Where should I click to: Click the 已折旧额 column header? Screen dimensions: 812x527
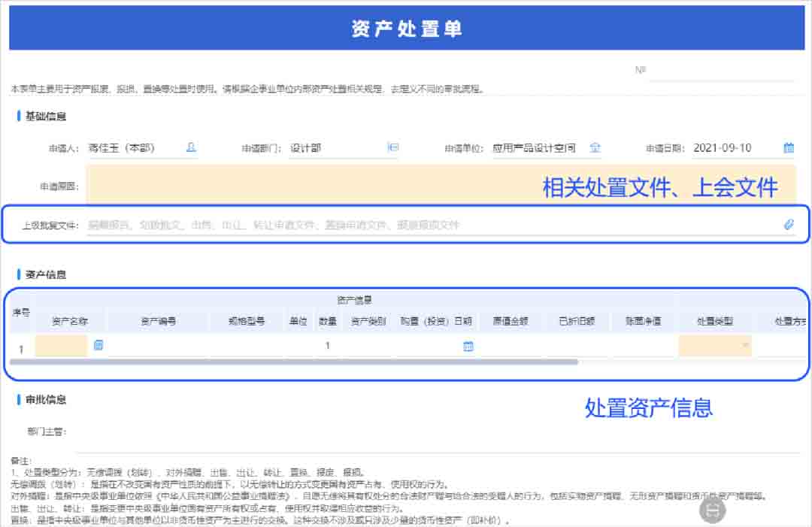click(x=577, y=321)
